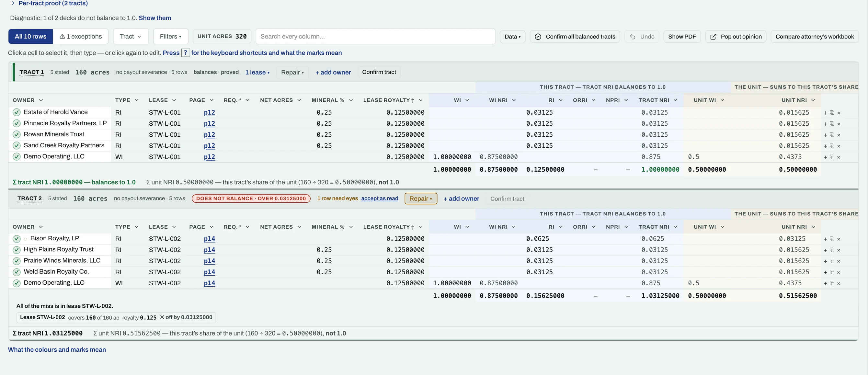
Task: Open the Data dropdown menu
Action: click(x=512, y=36)
